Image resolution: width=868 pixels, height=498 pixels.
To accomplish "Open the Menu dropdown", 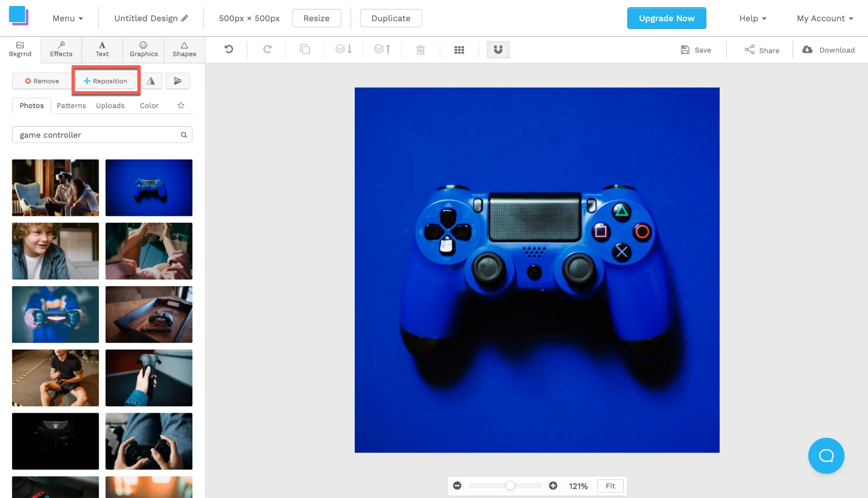I will click(68, 18).
